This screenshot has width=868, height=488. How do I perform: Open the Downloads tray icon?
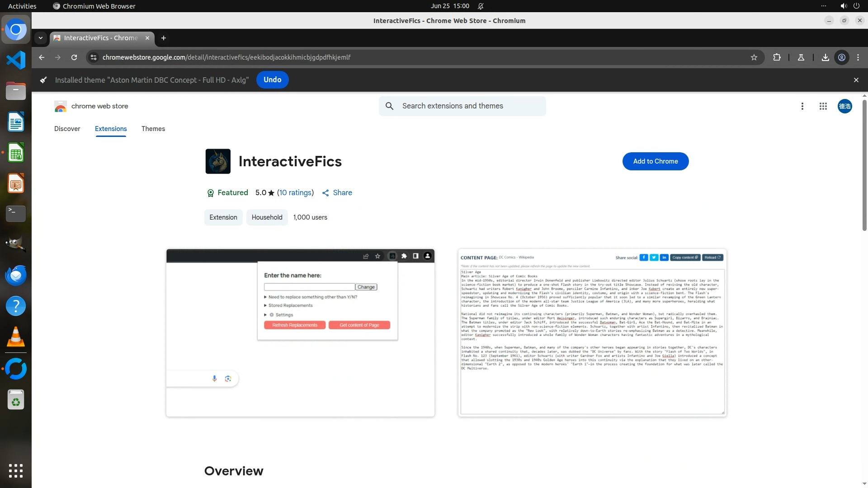click(825, 57)
